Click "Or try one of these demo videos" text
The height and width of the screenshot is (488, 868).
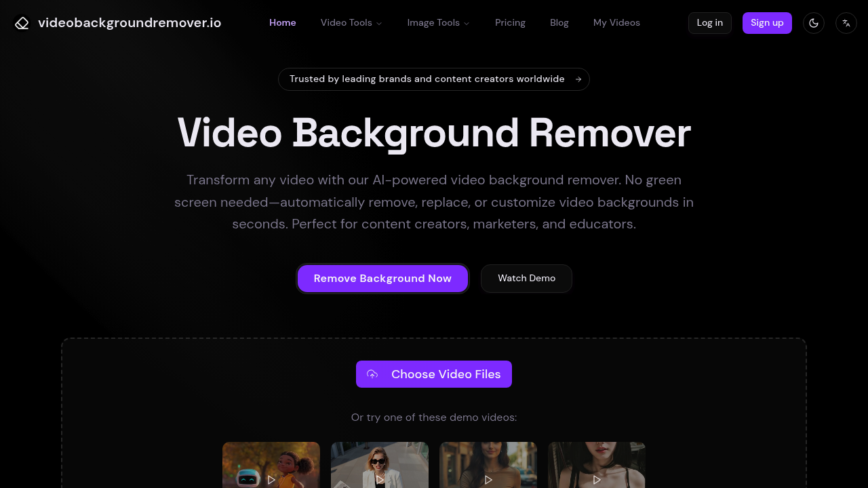click(x=434, y=418)
